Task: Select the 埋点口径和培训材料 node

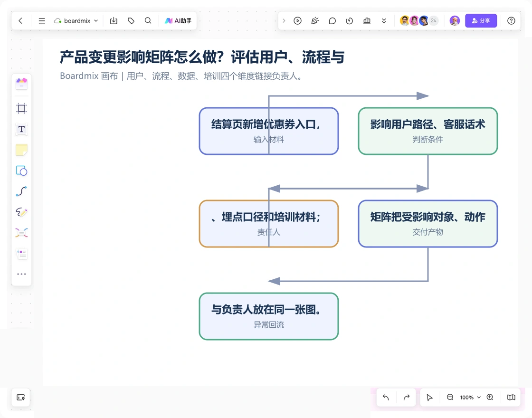Action: [269, 224]
